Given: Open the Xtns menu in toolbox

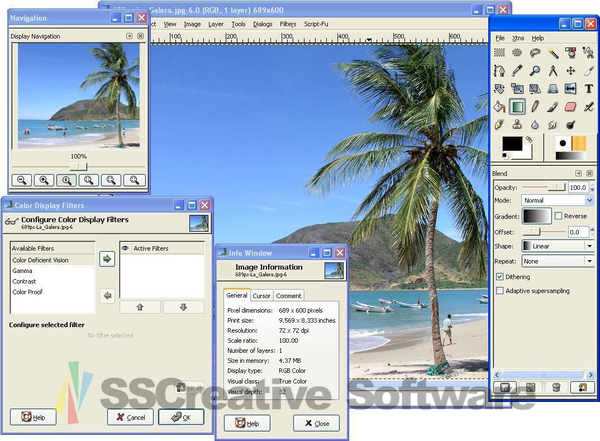Looking at the screenshot, I should (x=518, y=38).
